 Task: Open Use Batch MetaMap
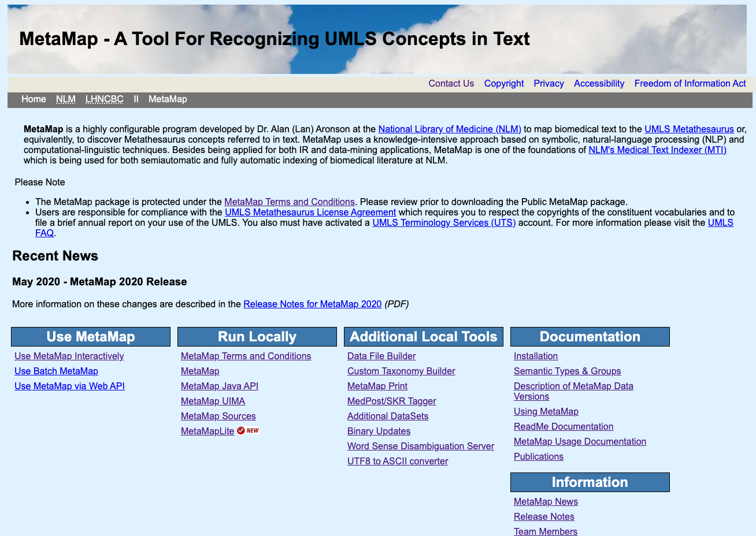pos(56,371)
